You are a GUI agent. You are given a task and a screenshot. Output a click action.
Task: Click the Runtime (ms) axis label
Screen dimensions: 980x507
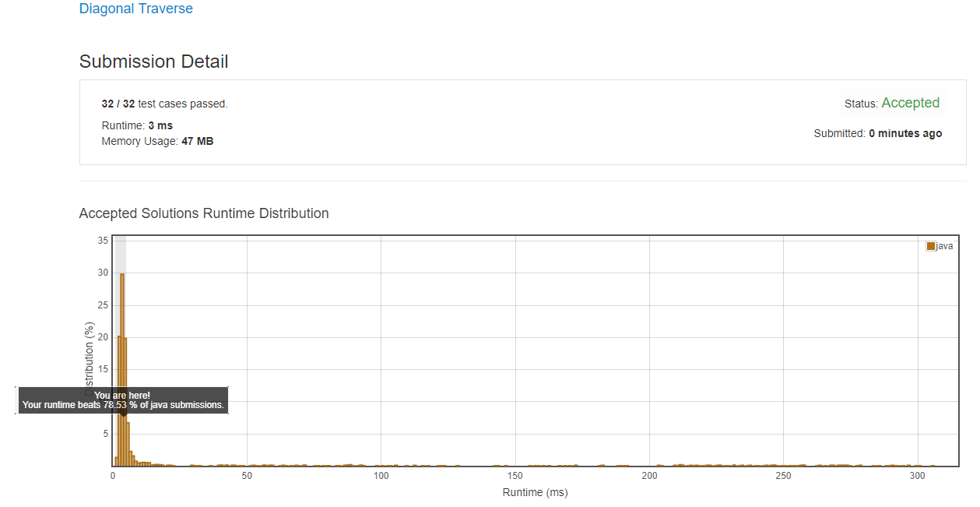pyautogui.click(x=535, y=493)
